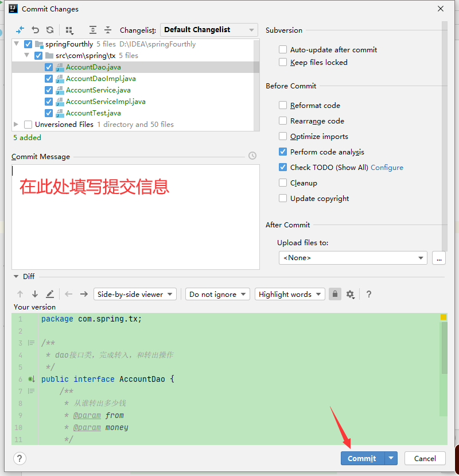
Task: Open the Highlight words dropdown
Action: coord(290,294)
